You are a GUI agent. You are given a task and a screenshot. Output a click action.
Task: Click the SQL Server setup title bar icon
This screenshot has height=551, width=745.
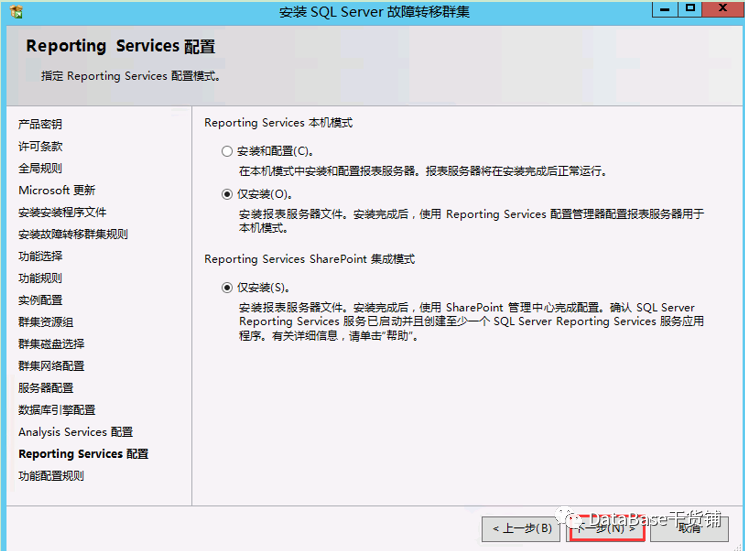pos(16,12)
